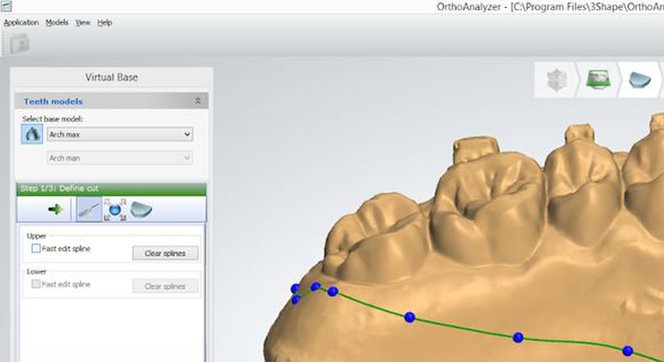
Task: Open the Application menu
Action: click(21, 22)
